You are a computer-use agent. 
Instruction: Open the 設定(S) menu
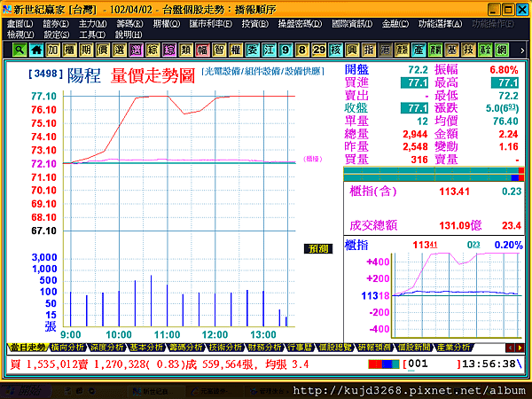pos(57,35)
